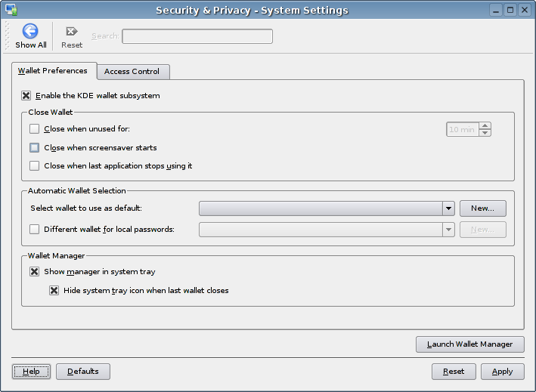Toggle Hide system tray icon when last wallet closes
This screenshot has height=392, width=536.
tap(54, 290)
